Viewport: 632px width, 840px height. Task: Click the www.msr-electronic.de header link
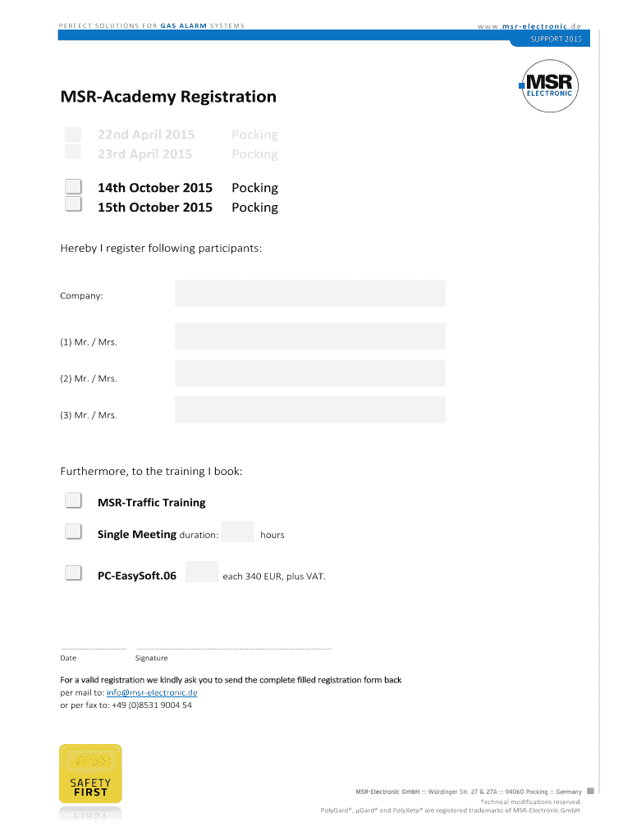click(x=529, y=25)
